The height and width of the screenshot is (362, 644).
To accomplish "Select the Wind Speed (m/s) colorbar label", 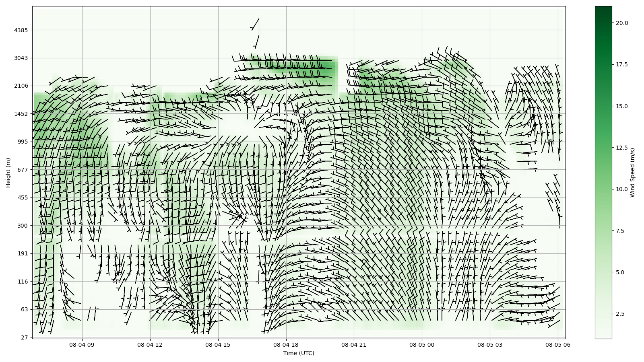I will pyautogui.click(x=632, y=173).
